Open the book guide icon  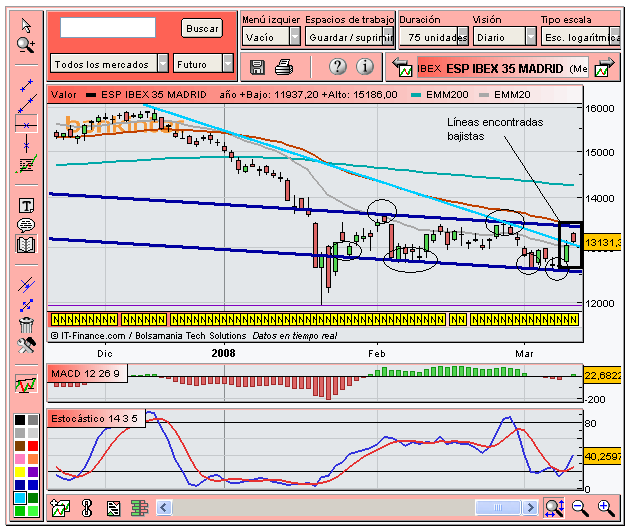point(26,244)
